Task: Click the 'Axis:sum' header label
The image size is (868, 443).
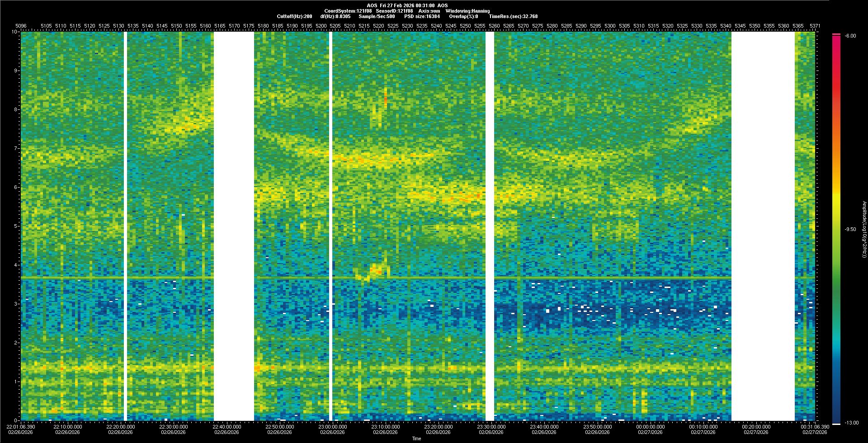Action: [430, 11]
